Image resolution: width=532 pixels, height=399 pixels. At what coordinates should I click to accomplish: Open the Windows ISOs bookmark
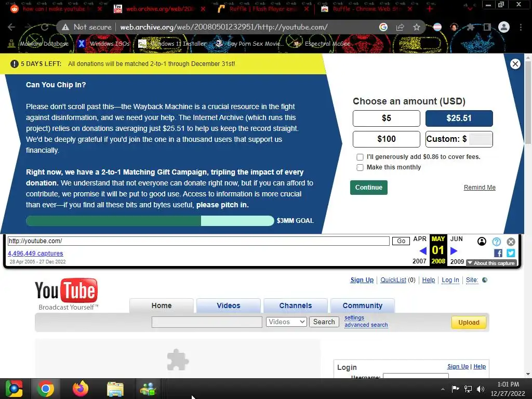104,44
